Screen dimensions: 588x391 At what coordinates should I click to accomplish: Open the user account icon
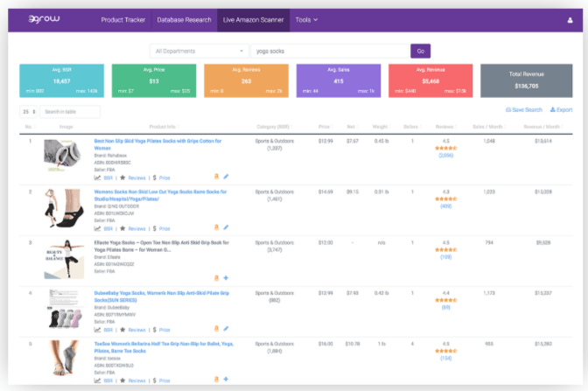coord(570,20)
